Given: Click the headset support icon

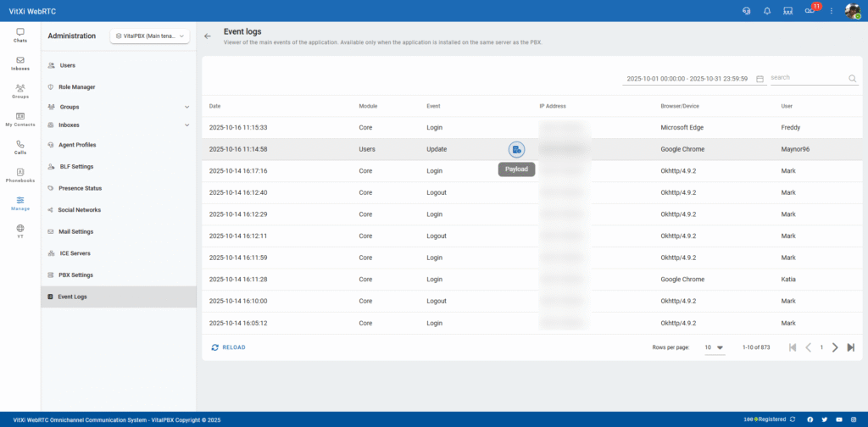Looking at the screenshot, I should (745, 11).
